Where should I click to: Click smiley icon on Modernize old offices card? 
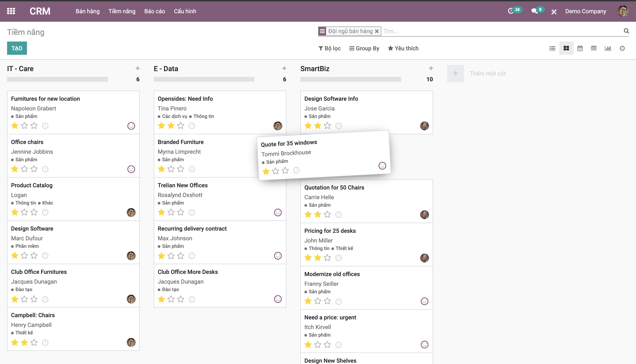(425, 301)
